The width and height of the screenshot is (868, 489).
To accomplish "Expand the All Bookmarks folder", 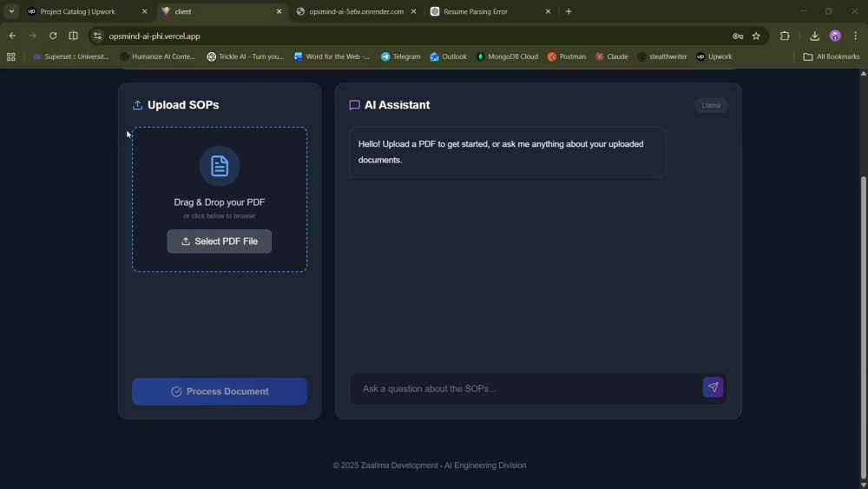I will pyautogui.click(x=831, y=56).
